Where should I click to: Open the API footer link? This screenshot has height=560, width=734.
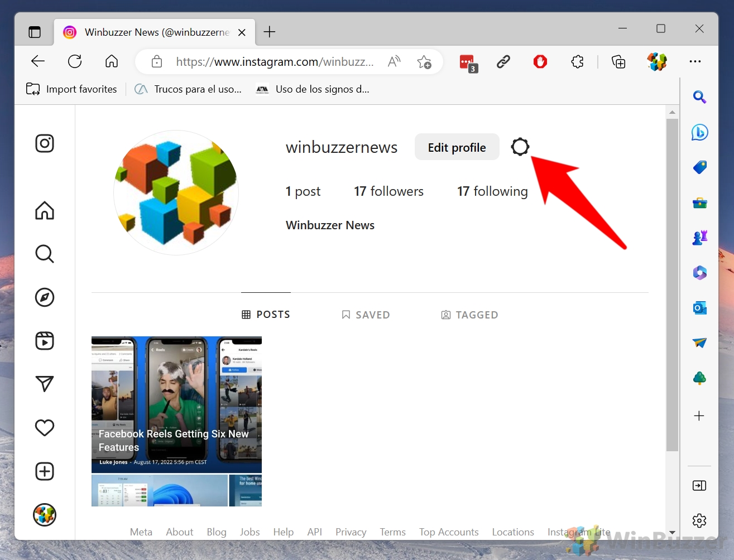[315, 532]
